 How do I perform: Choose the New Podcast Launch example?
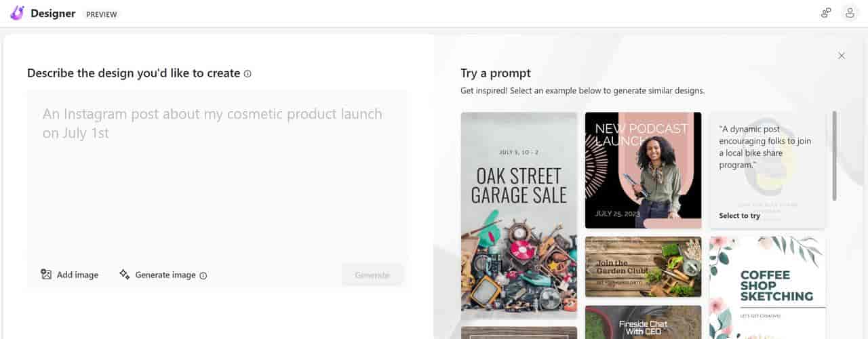[643, 170]
